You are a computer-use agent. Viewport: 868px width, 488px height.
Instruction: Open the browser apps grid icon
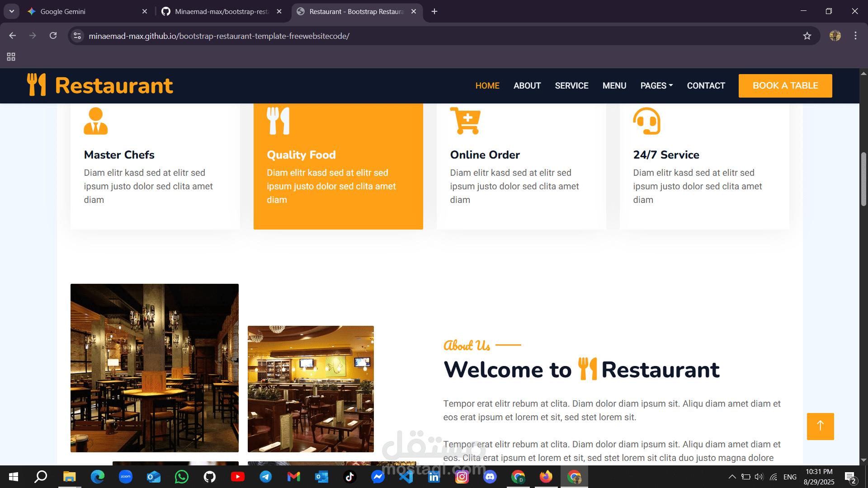point(11,56)
